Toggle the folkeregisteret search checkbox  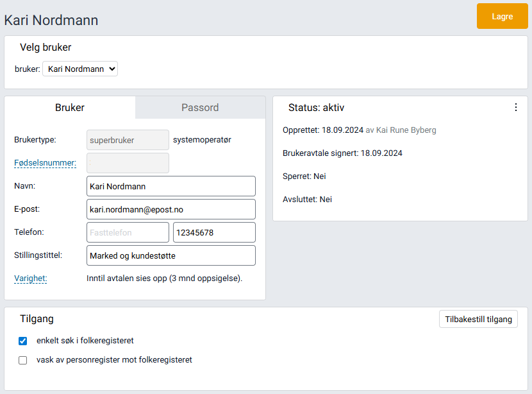tap(22, 341)
